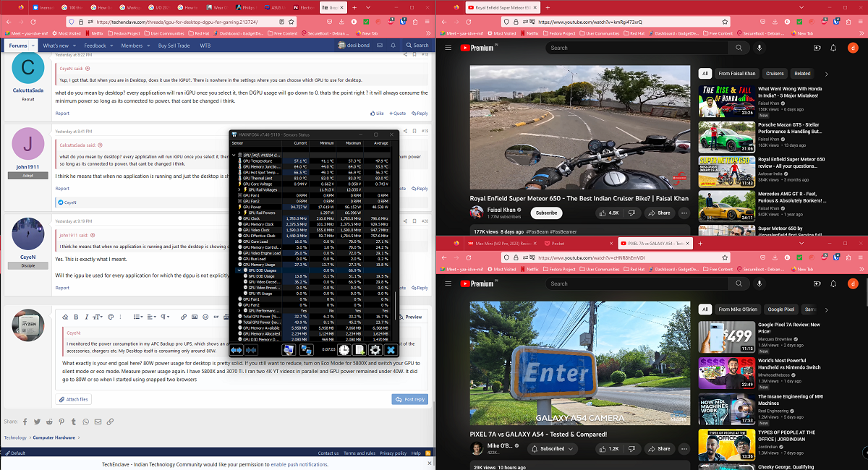Share thread via email icon

[97, 422]
